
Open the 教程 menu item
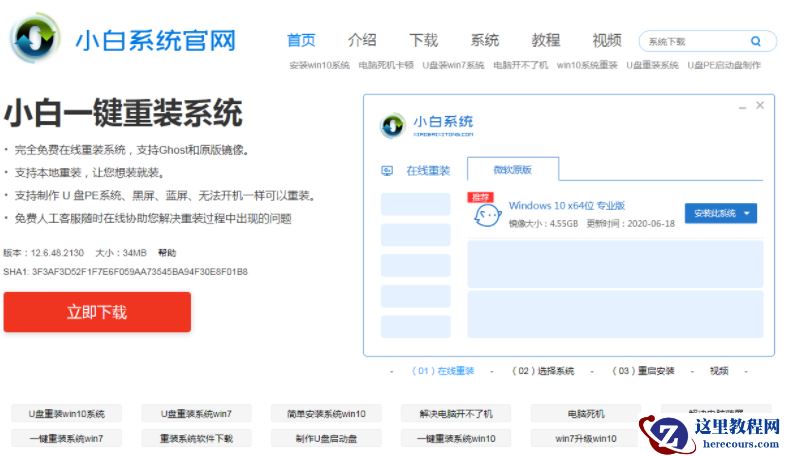pyautogui.click(x=546, y=40)
